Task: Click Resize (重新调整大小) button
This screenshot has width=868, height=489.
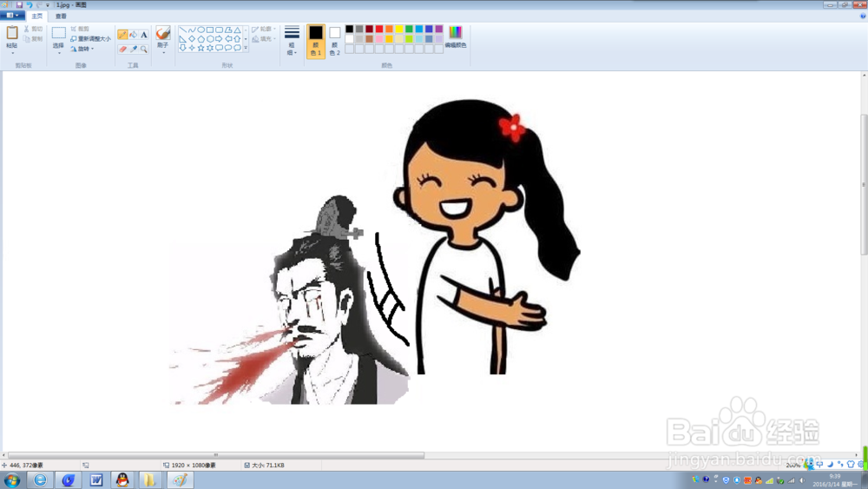Action: [x=90, y=39]
